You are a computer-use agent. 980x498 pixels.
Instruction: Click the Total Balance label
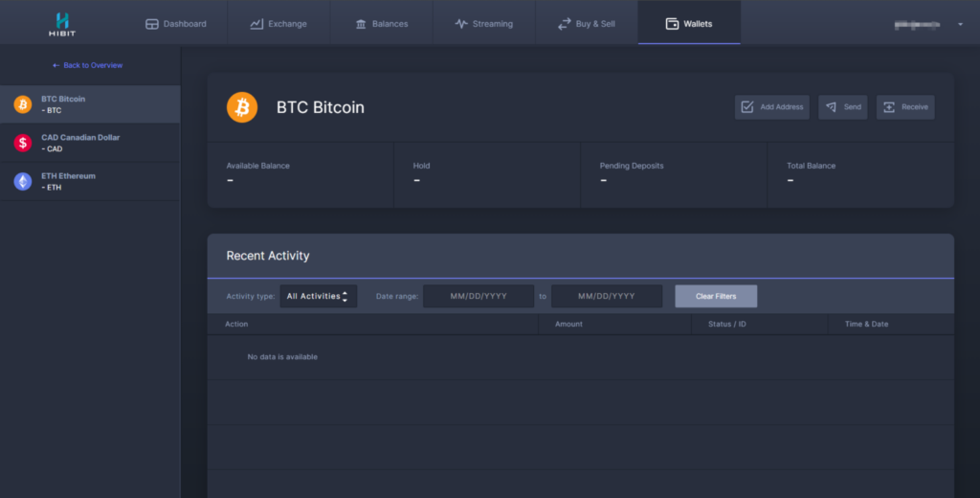(811, 166)
